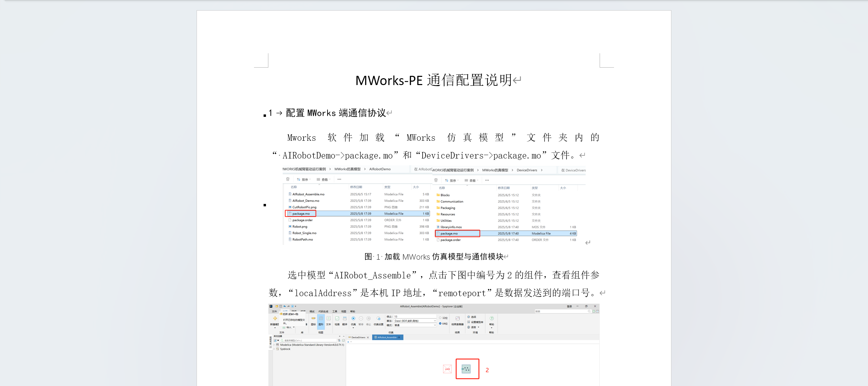Click trash icon in DeviceDrivers explorer toolbar
868x386 pixels.
(436, 180)
